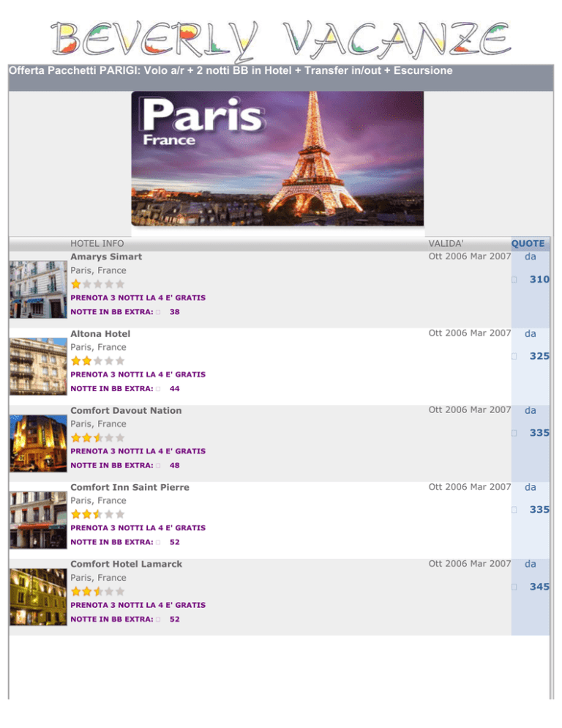Follow the Comfort Hotel Lamarck name link
The width and height of the screenshot is (562, 728).
[x=126, y=565]
